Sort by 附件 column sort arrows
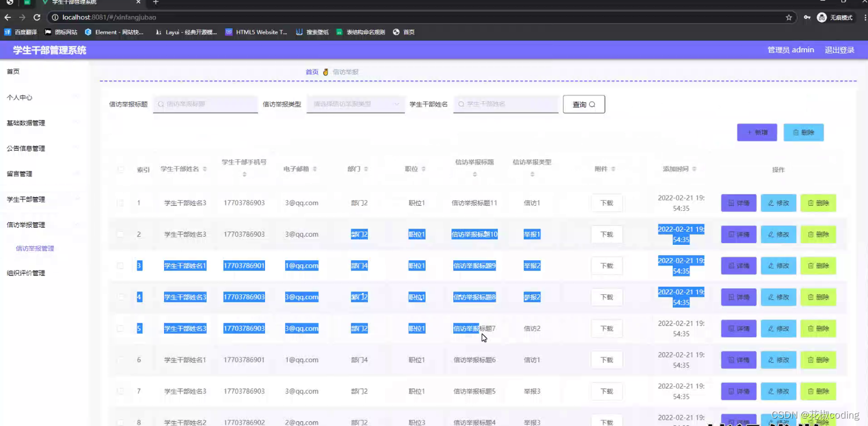This screenshot has width=868, height=426. coord(613,169)
